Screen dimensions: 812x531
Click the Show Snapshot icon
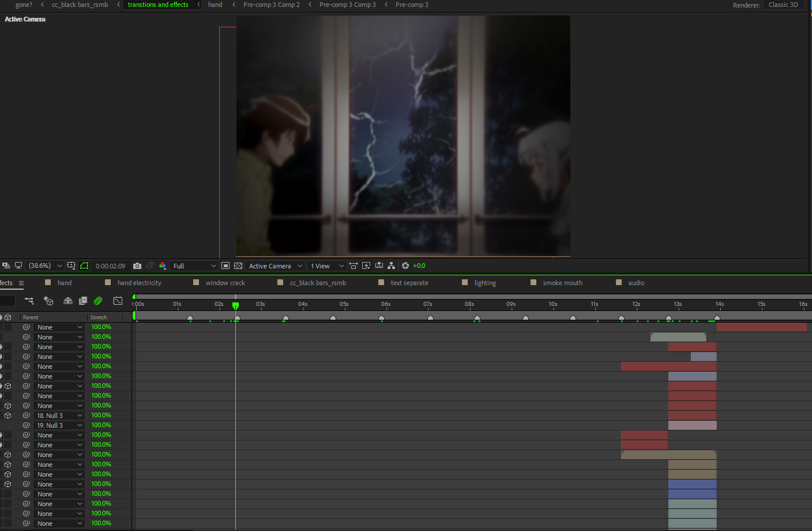pyautogui.click(x=150, y=266)
